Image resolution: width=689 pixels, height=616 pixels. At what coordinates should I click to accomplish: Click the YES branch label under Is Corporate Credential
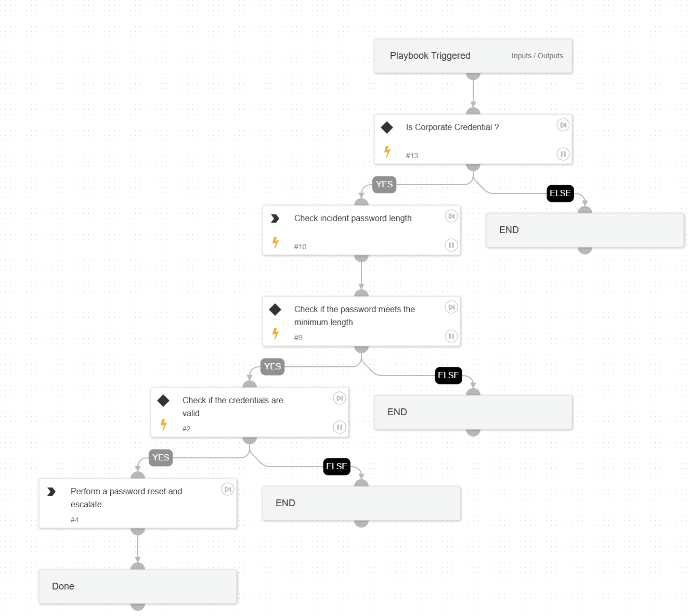(x=384, y=184)
